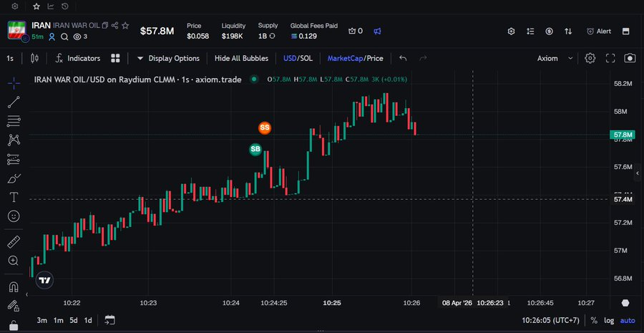
Task: Create a price Alert
Action: (599, 32)
